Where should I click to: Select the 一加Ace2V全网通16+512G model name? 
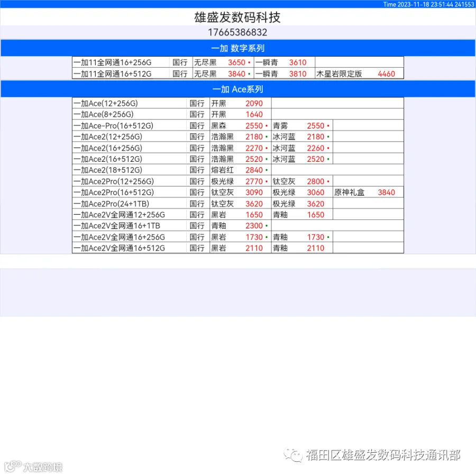point(120,249)
